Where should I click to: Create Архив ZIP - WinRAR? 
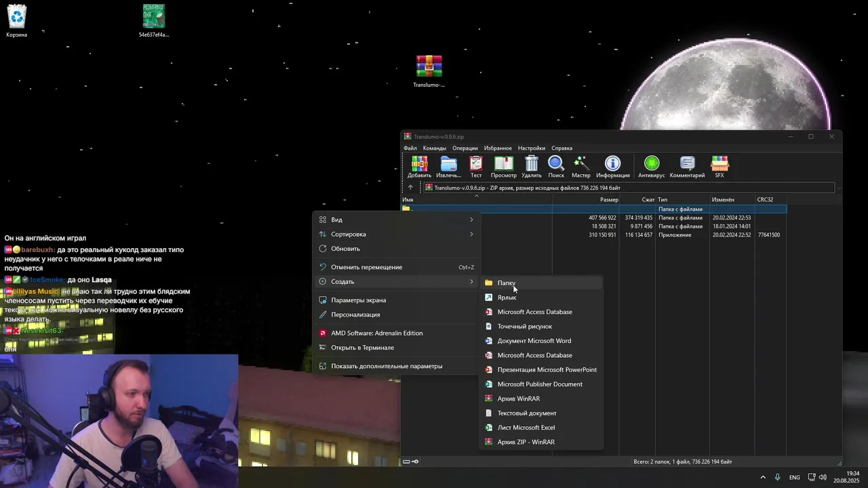tap(542, 442)
